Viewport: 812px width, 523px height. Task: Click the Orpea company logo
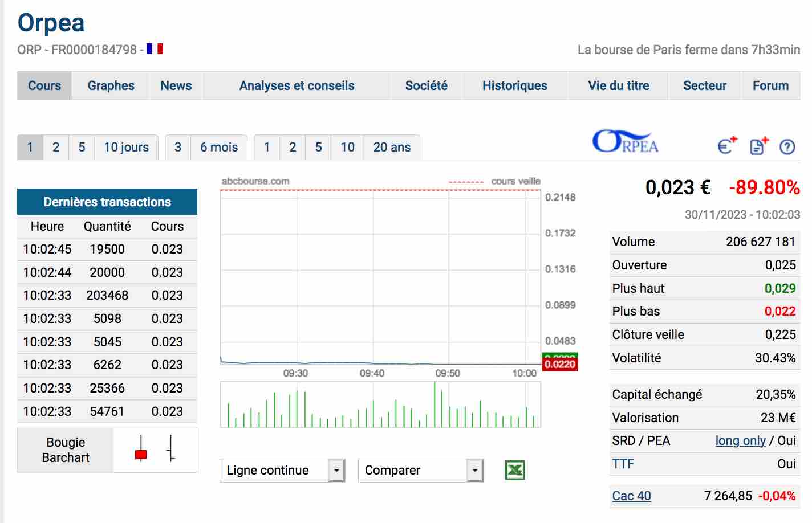click(625, 142)
